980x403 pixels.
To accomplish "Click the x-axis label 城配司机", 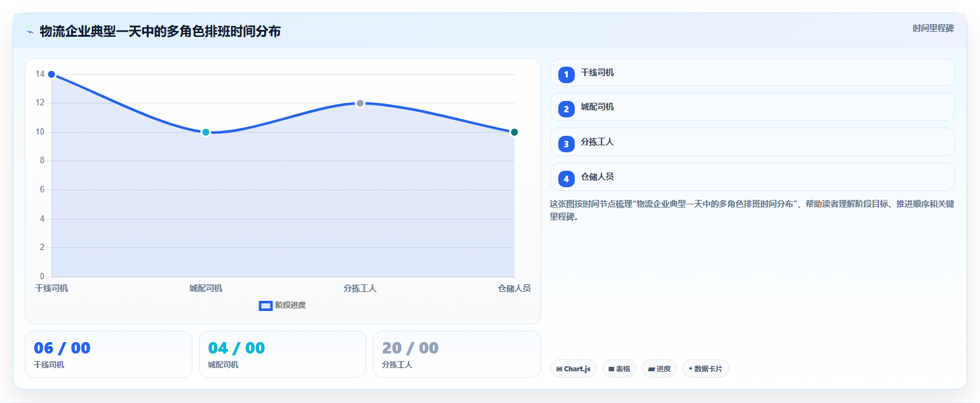I will coord(206,289).
